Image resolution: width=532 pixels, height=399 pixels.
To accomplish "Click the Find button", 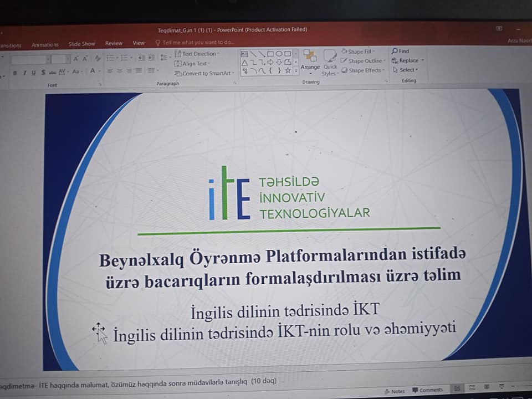I will [400, 51].
